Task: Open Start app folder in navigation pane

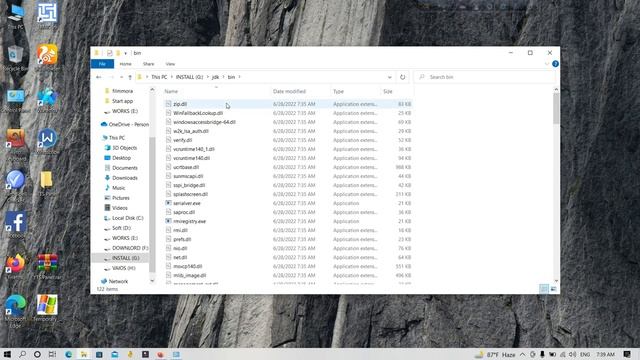Action: 122,101
